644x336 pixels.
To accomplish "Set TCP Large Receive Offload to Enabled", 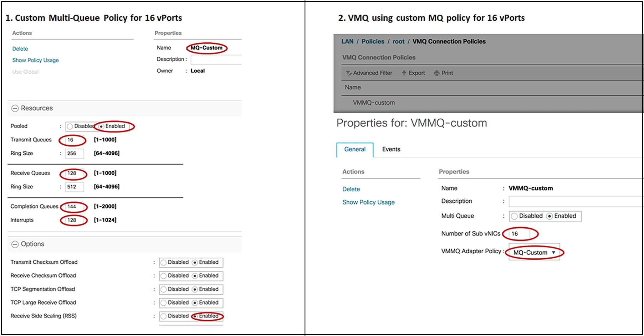I will pos(195,303).
